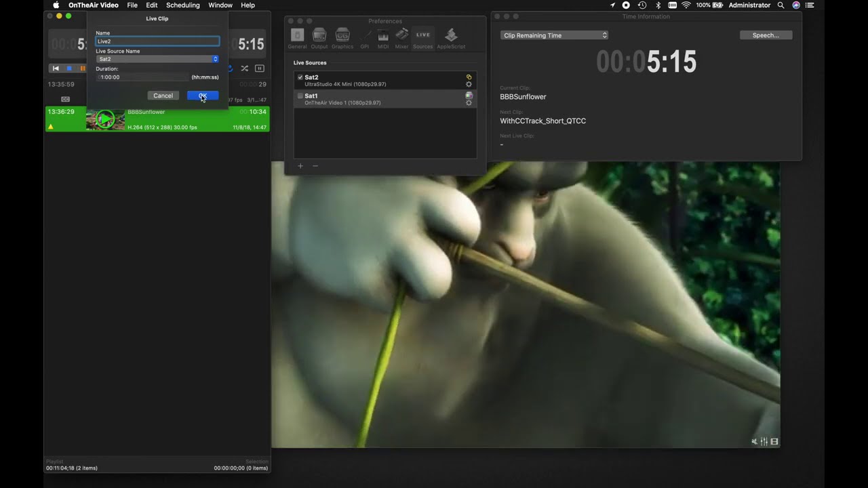868x488 pixels.
Task: Open the Live Source Name dropdown Sat2
Action: coord(157,59)
